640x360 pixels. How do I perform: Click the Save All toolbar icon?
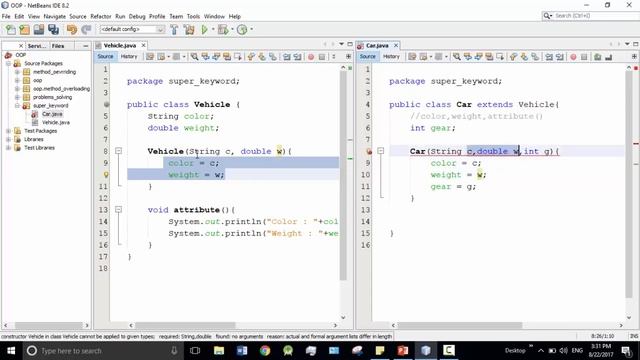point(53,29)
